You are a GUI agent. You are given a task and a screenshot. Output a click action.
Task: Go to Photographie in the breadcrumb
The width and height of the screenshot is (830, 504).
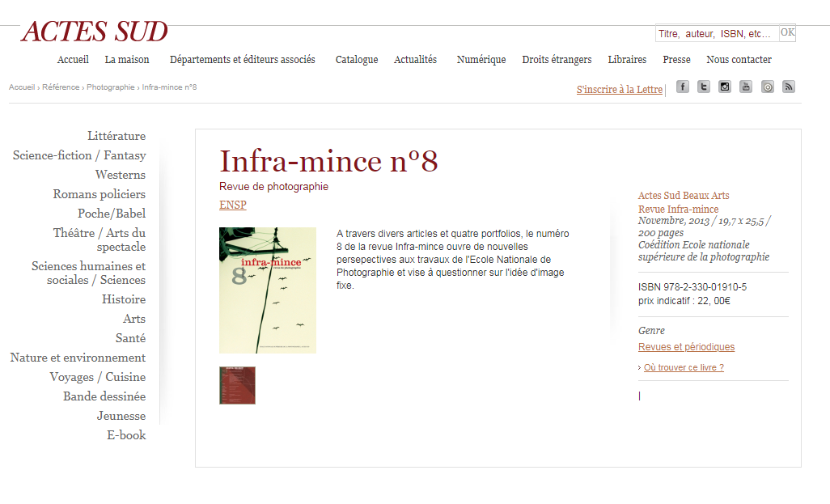click(111, 87)
